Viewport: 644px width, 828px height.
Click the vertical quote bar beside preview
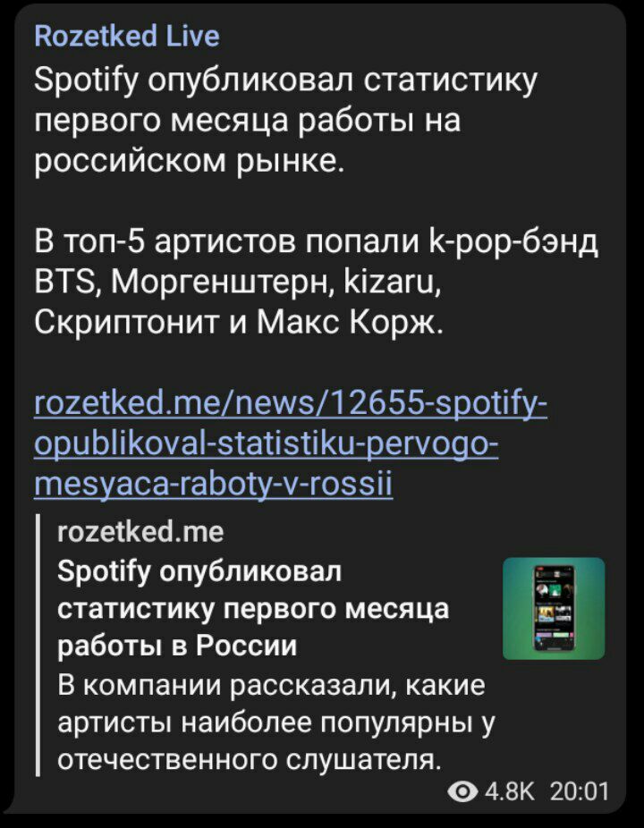point(38,646)
